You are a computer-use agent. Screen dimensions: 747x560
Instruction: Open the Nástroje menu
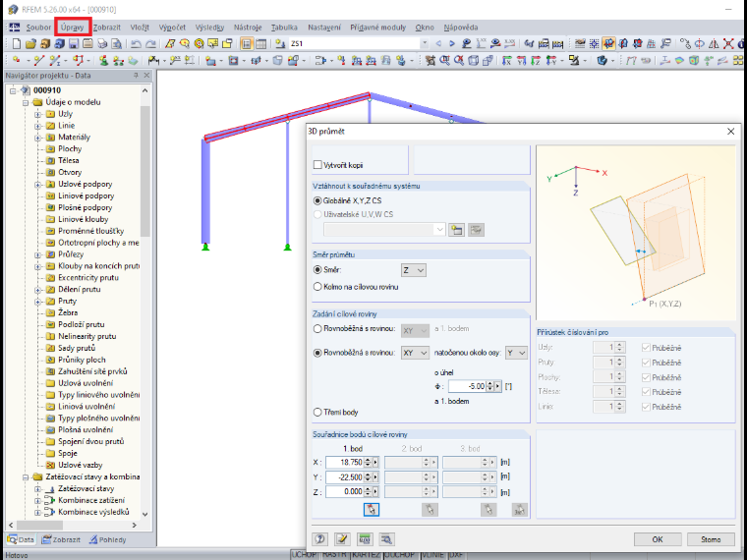[248, 28]
